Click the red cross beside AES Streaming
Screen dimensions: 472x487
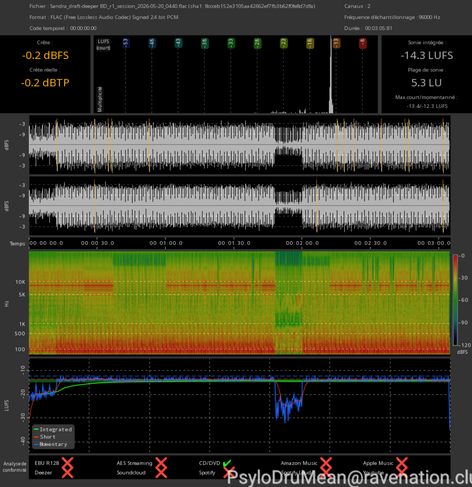[x=161, y=463]
